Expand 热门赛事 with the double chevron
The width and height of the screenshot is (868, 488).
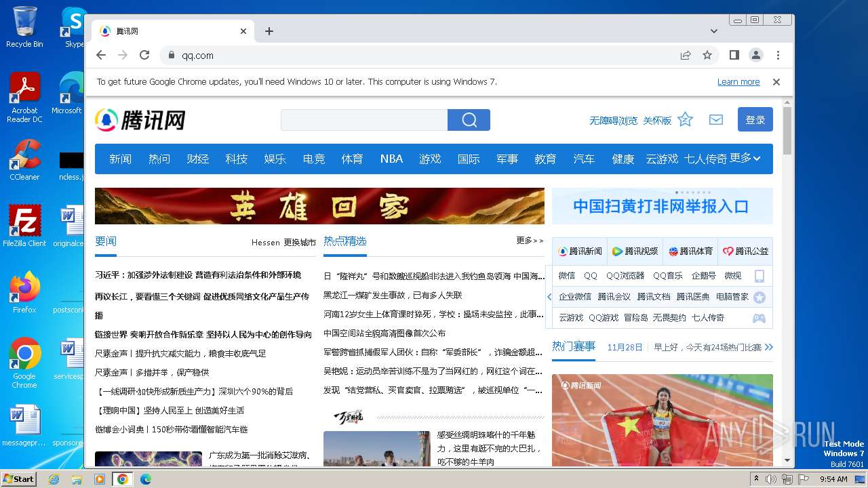768,347
